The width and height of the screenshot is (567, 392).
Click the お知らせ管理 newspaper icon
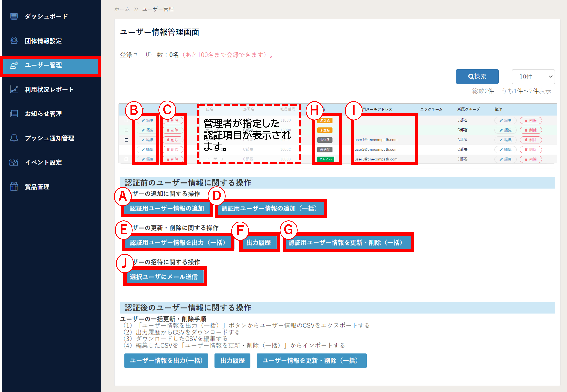14,114
